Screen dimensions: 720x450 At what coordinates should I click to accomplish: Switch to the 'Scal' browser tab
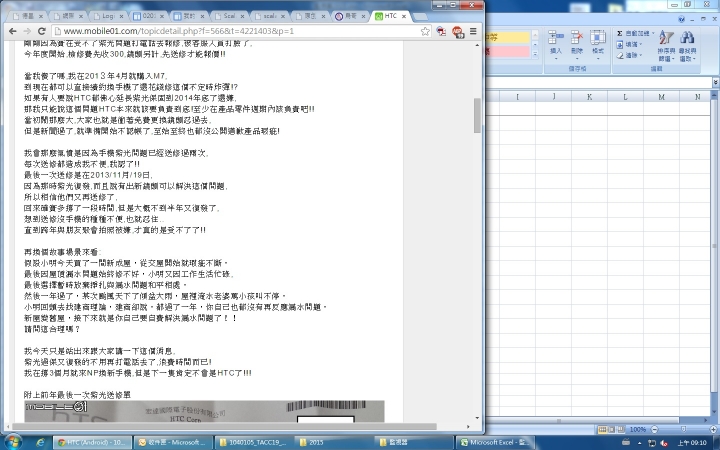(x=229, y=16)
